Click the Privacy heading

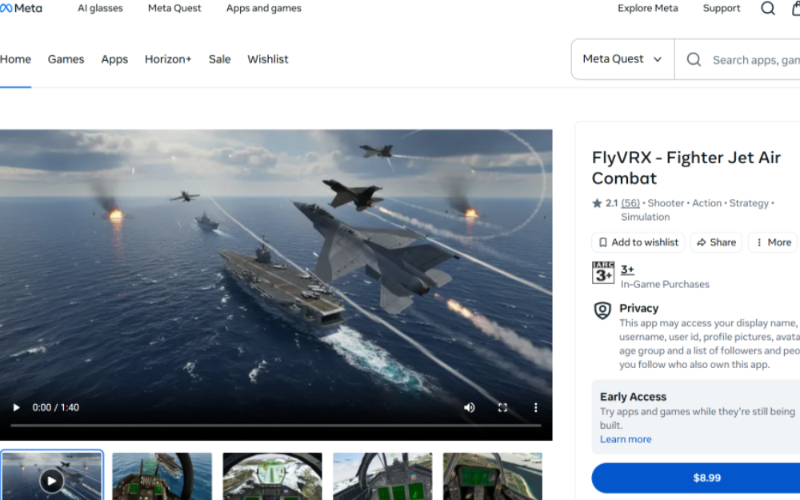click(x=639, y=308)
